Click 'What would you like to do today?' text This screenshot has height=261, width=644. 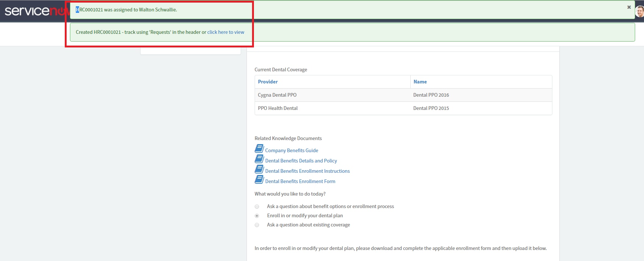(290, 194)
